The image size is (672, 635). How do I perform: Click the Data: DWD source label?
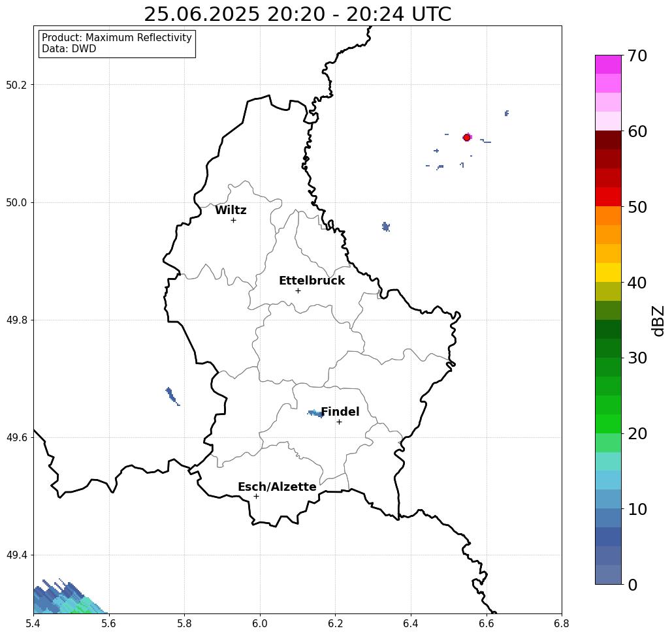(x=69, y=49)
